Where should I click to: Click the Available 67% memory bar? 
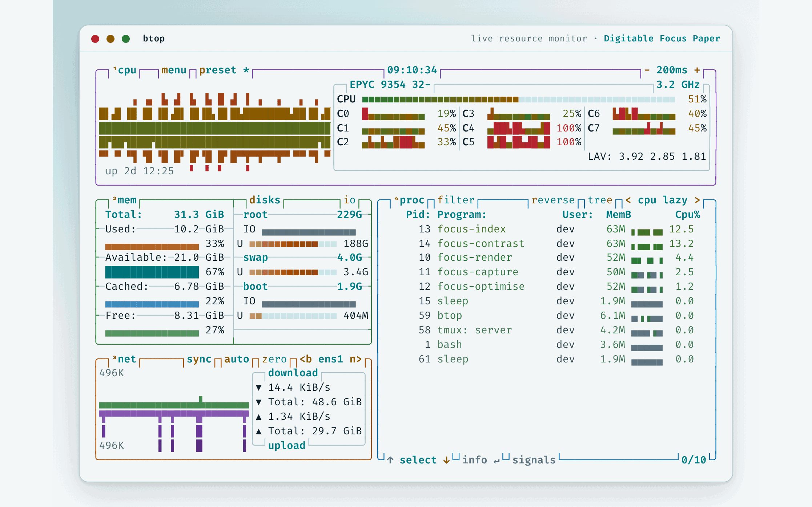(152, 272)
